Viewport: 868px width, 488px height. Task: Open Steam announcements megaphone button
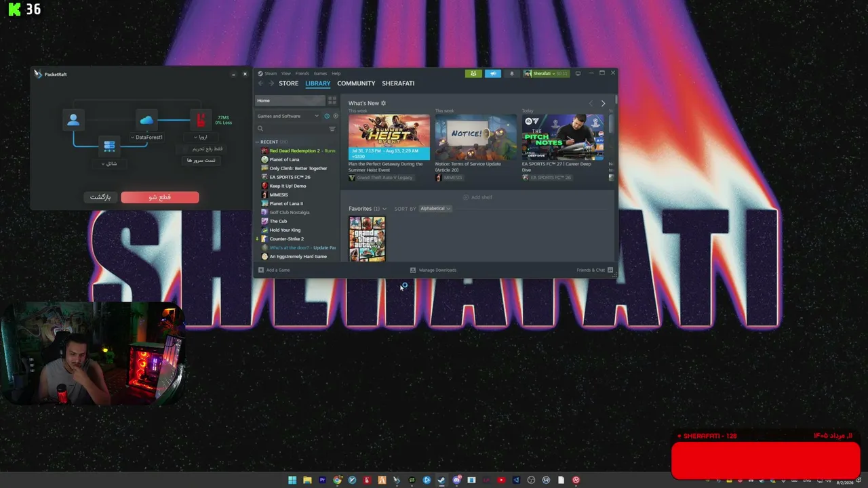tap(493, 73)
